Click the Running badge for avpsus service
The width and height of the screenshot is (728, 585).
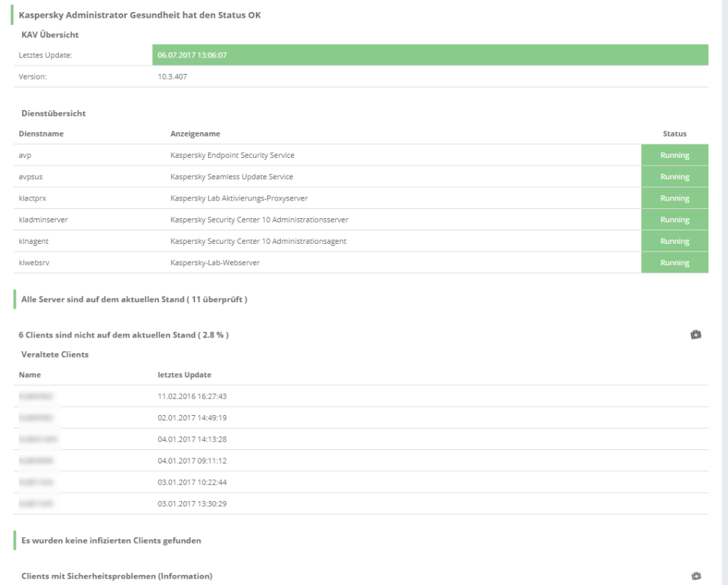pyautogui.click(x=674, y=176)
